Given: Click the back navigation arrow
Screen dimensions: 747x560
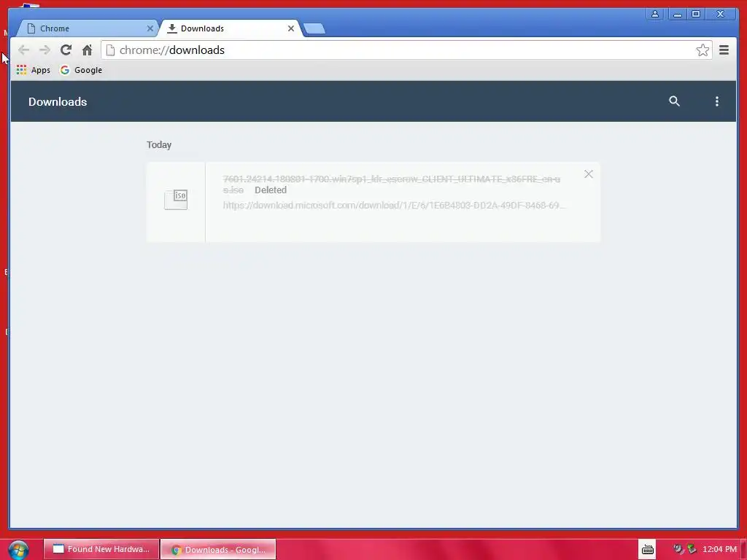Looking at the screenshot, I should (x=23, y=50).
